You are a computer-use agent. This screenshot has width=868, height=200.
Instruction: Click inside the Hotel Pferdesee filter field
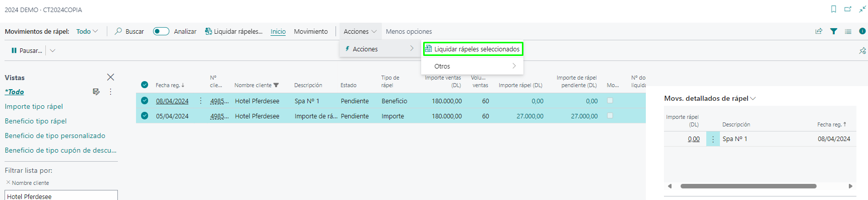coord(61,195)
